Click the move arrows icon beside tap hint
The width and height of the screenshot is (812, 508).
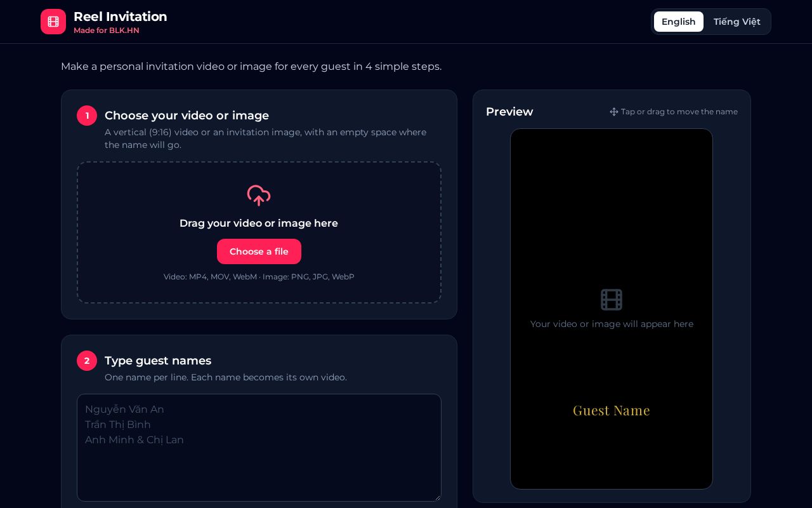click(x=614, y=112)
